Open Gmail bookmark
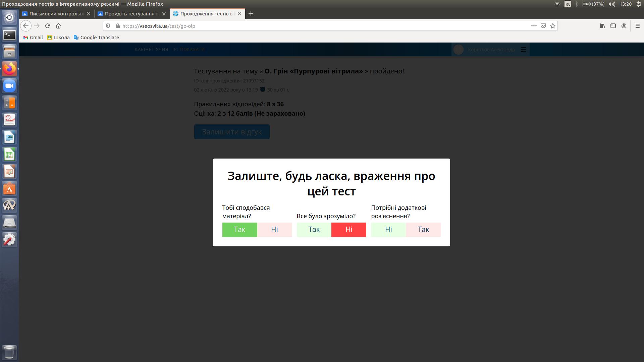The width and height of the screenshot is (644, 362). pyautogui.click(x=33, y=38)
